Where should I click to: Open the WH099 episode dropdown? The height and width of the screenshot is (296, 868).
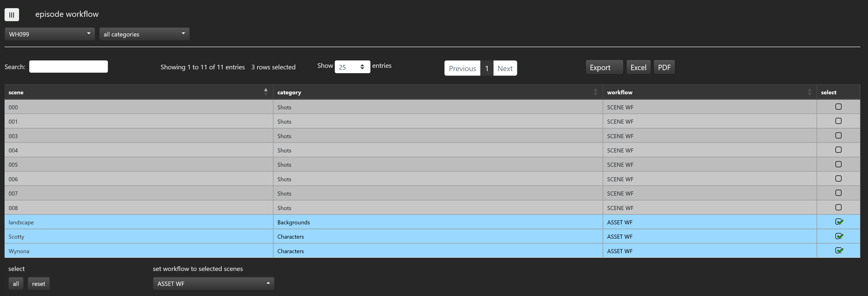tap(50, 34)
